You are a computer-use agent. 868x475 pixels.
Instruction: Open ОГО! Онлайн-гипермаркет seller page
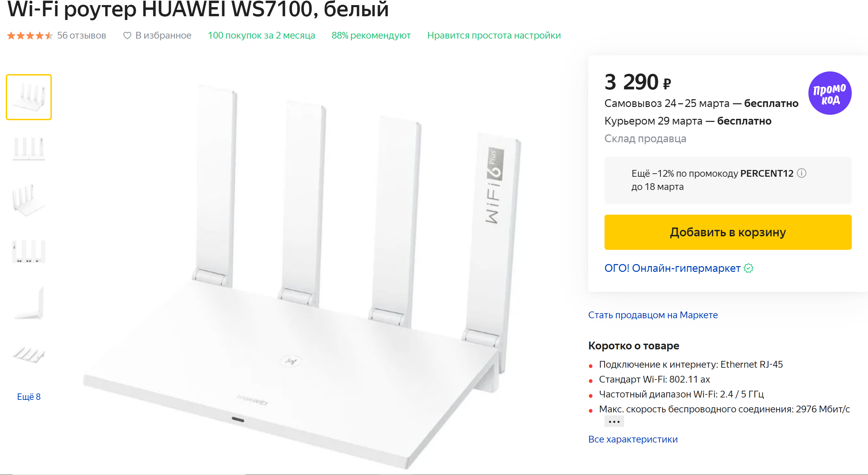coord(672,268)
